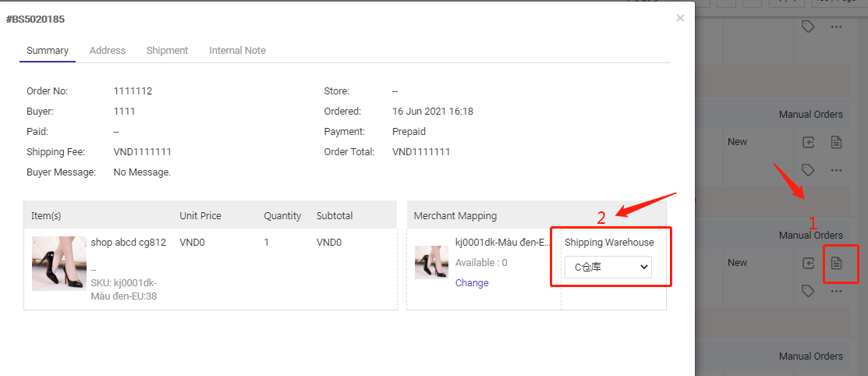Viewport: 868px width, 376px height.
Task: Click the item name shop abcd cg812
Action: [x=129, y=242]
